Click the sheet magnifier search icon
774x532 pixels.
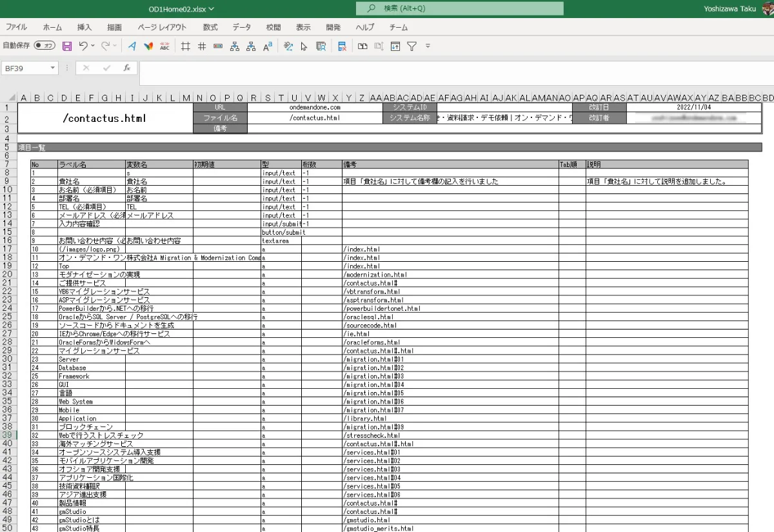[x=321, y=46]
